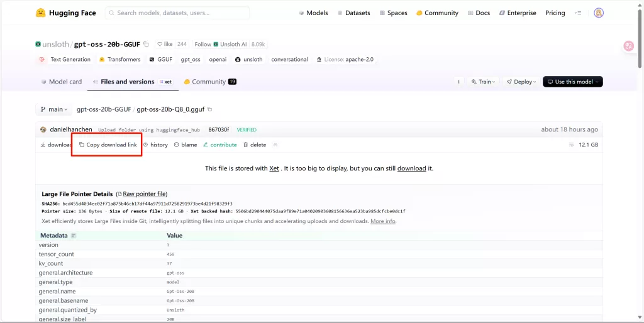Focus the search models, datasets, users field
This screenshot has height=323, width=644.
click(177, 13)
